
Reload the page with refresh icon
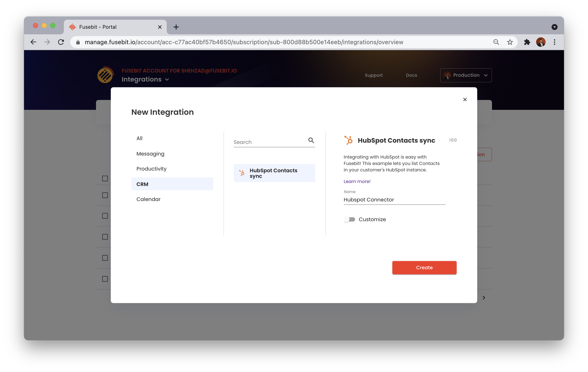[x=61, y=42]
